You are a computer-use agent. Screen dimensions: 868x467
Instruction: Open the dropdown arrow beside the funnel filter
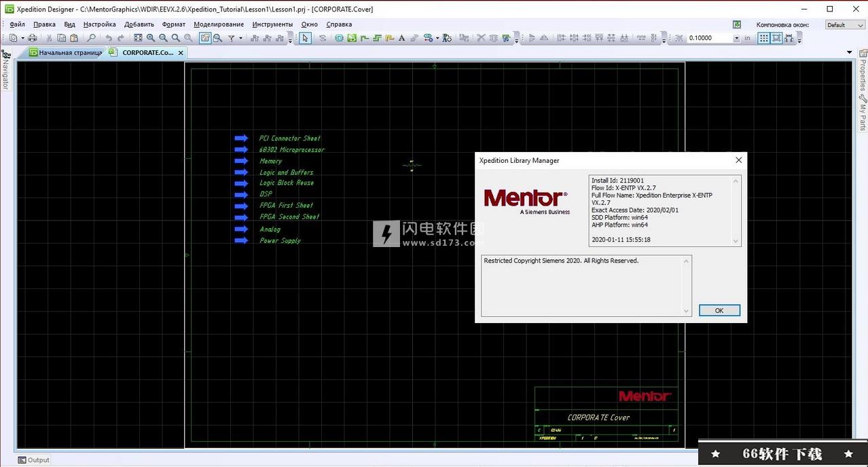240,38
